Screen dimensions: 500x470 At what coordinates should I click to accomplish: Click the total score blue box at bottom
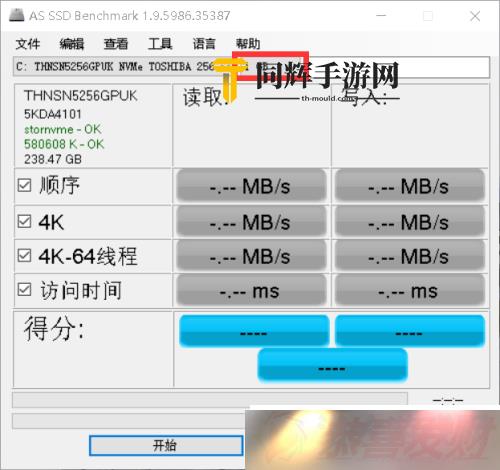(332, 365)
